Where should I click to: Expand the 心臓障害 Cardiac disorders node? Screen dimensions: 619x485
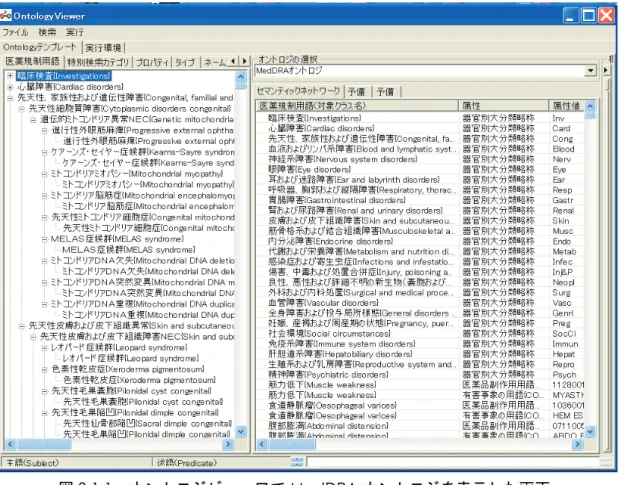coord(10,87)
